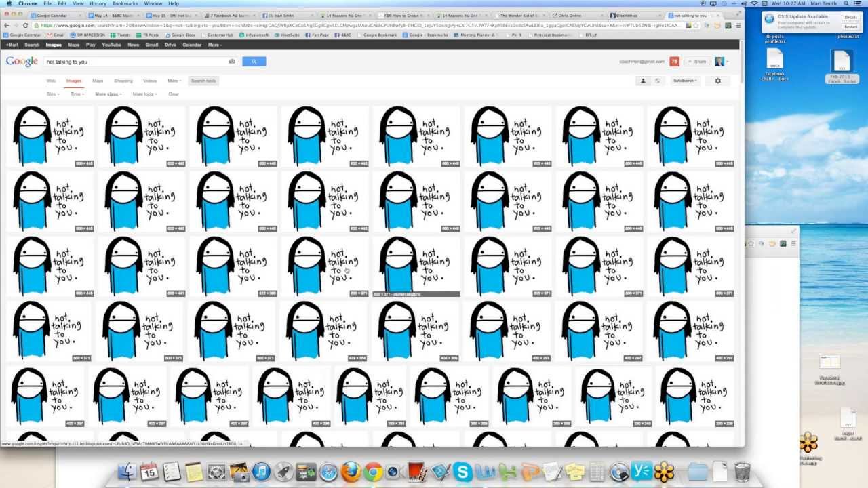Open search-by-image camera icon in search box
Image resolution: width=868 pixels, height=488 pixels.
[x=232, y=62]
